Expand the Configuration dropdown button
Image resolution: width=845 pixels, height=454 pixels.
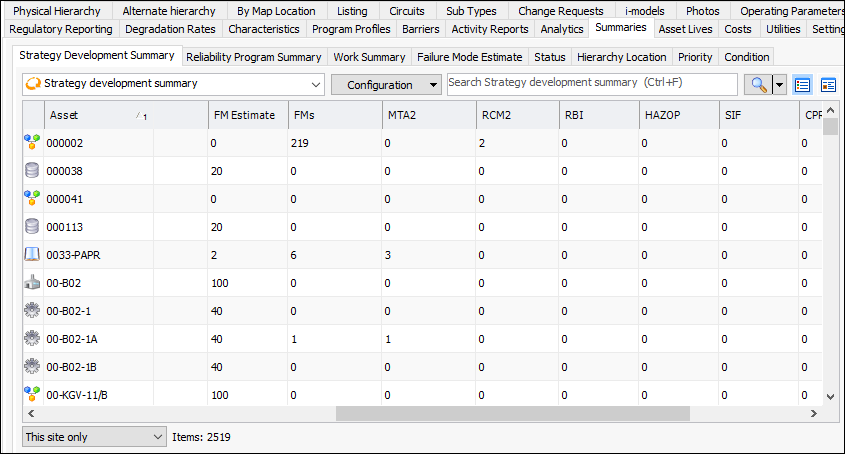tap(386, 85)
